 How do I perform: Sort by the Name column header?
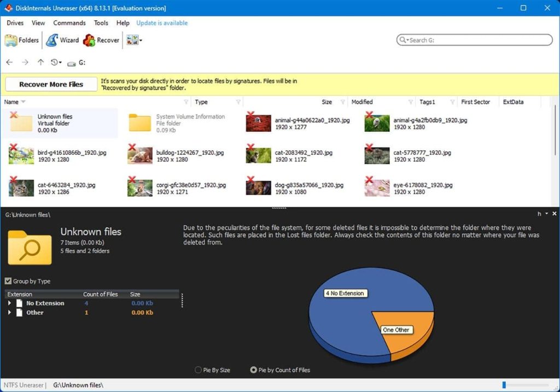point(11,102)
